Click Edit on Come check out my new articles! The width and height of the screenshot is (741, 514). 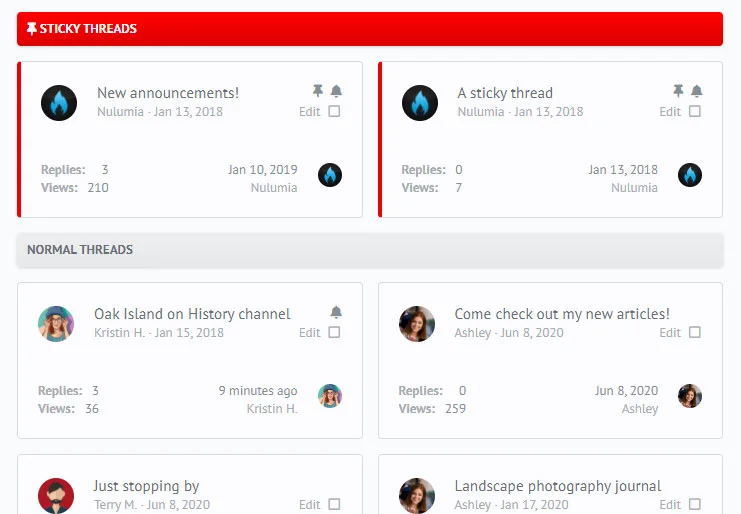[670, 333]
